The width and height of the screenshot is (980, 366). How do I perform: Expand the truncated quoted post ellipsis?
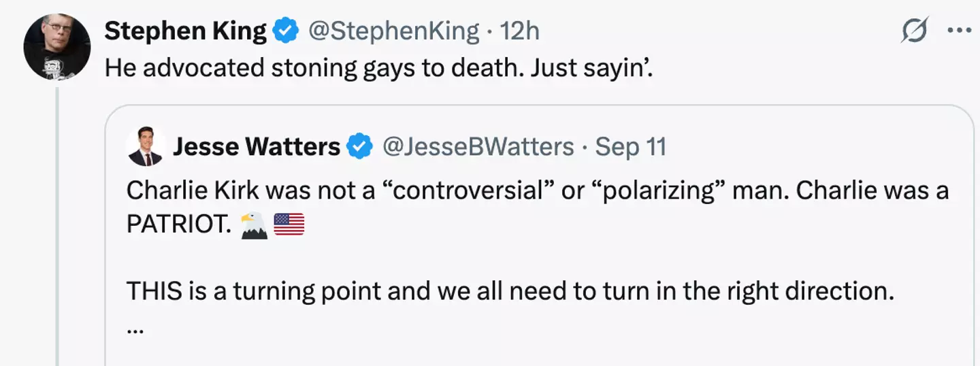tap(136, 329)
